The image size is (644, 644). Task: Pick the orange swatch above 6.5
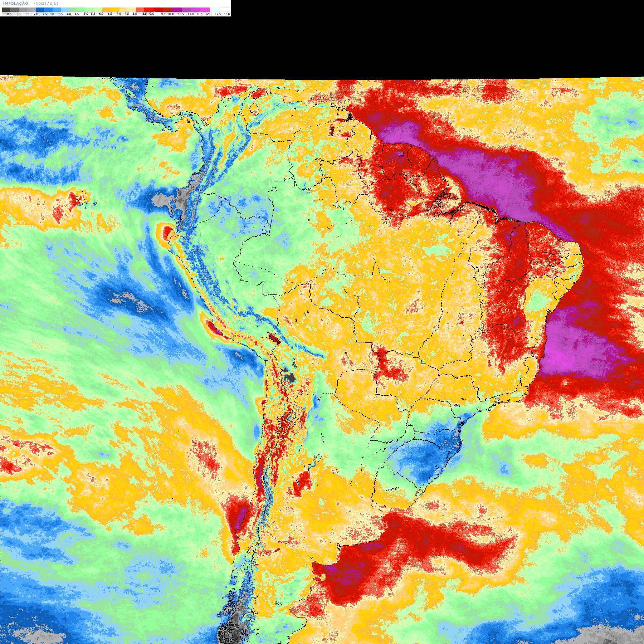(106, 10)
